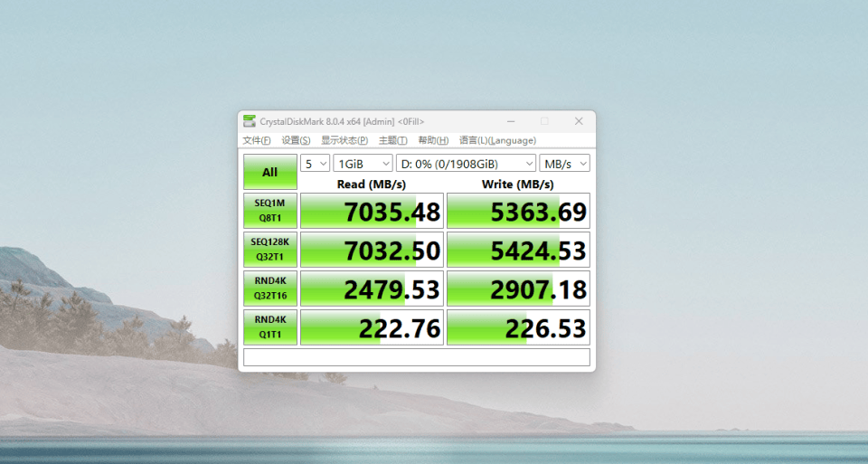
Task: Run the SEQ128K Q32T1 test
Action: tap(269, 250)
